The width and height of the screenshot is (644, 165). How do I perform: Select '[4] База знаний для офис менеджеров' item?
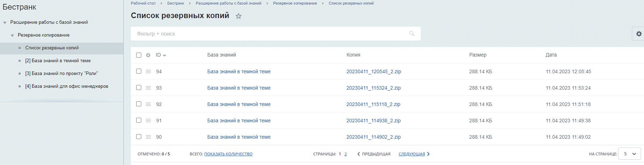[66, 86]
